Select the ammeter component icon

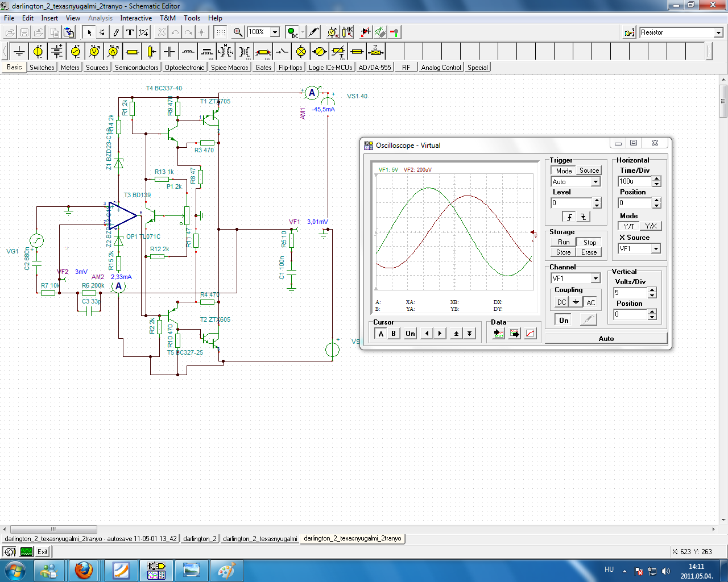click(x=113, y=52)
